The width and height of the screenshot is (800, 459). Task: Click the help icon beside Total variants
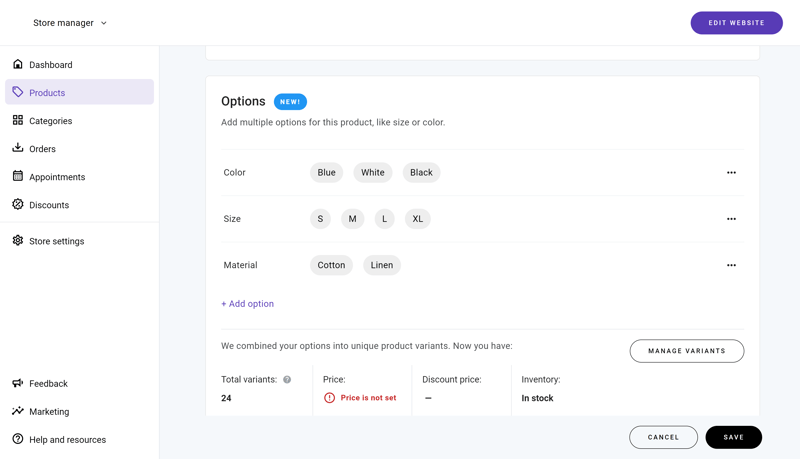(x=287, y=379)
